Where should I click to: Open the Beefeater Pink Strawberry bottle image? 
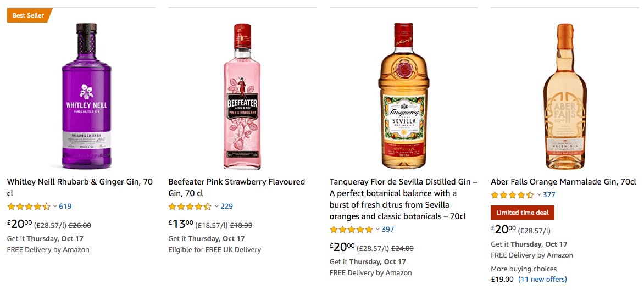click(242, 96)
